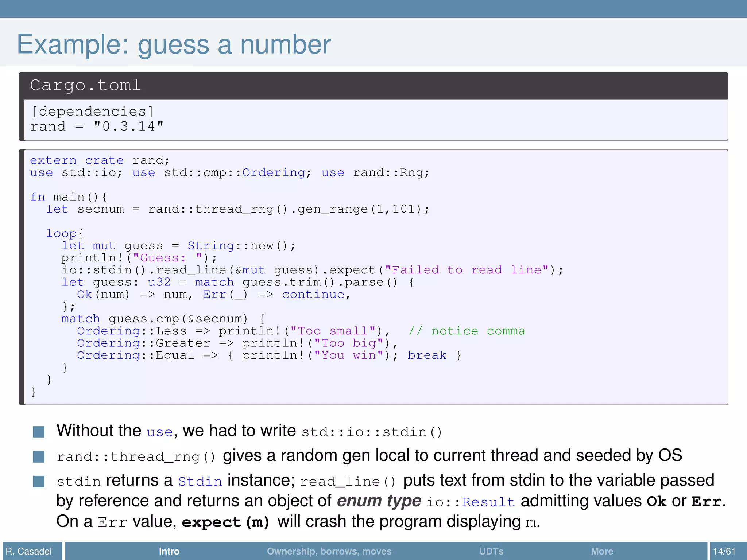
Task: Jump to Ownership, borrows, moves section
Action: pos(329,551)
